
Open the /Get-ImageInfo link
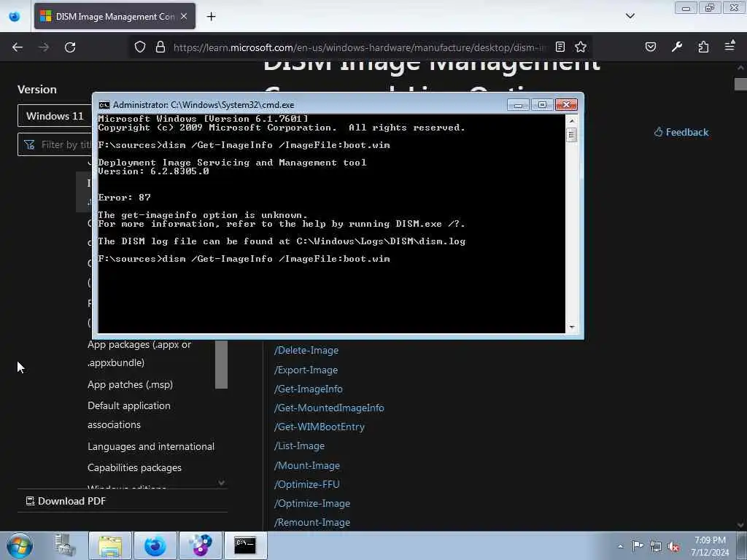tap(309, 389)
